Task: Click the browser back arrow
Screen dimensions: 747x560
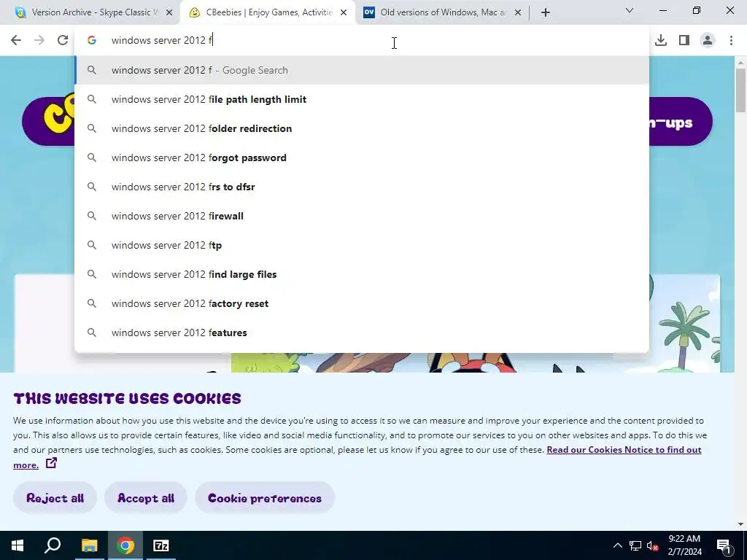Action: 16,41
